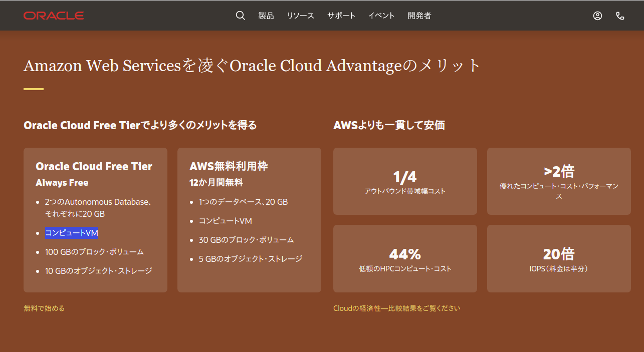Click the >2倍 compute cost performance tile
Image resolution: width=644 pixels, height=352 pixels.
point(558,181)
